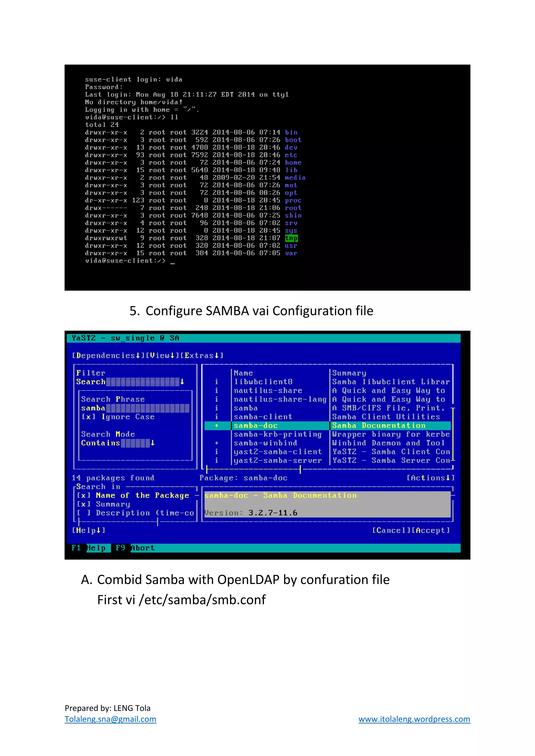Open the www.itolaleng.wordpress.com link
535x756 pixels.
pyautogui.click(x=414, y=719)
